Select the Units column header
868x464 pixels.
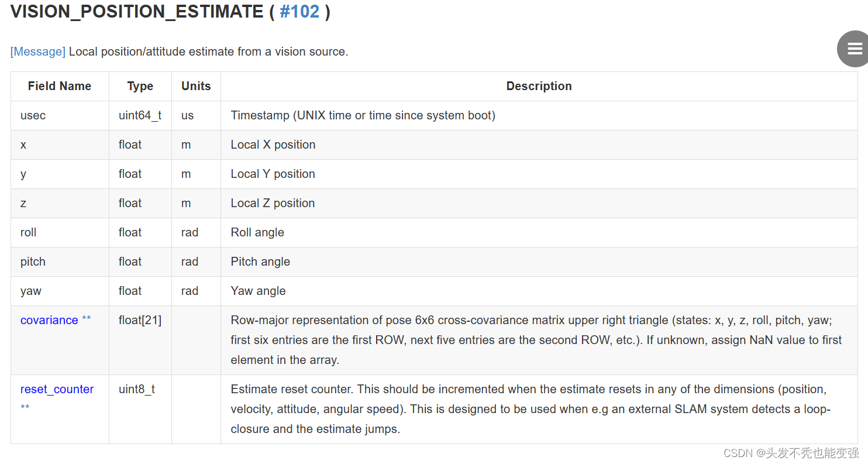tap(196, 86)
